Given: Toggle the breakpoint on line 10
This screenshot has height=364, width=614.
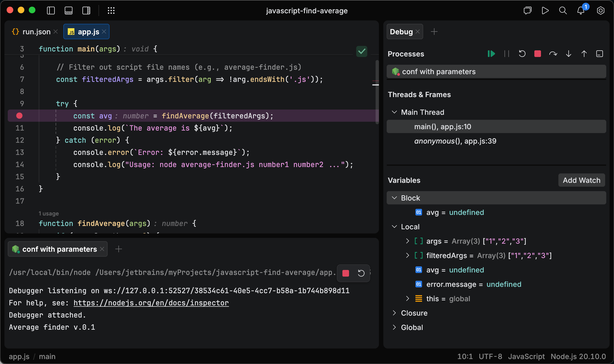Looking at the screenshot, I should point(19,116).
